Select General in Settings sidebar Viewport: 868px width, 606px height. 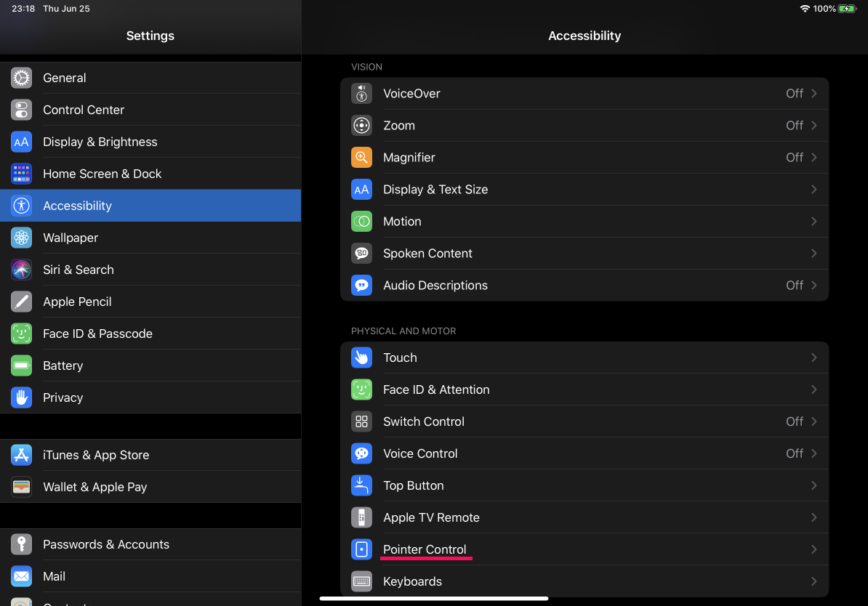(150, 78)
